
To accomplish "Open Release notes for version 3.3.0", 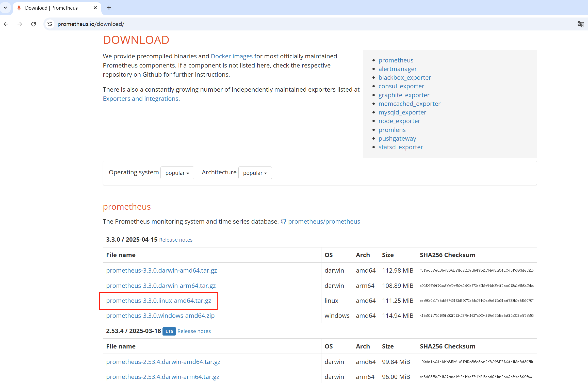I will click(176, 240).
